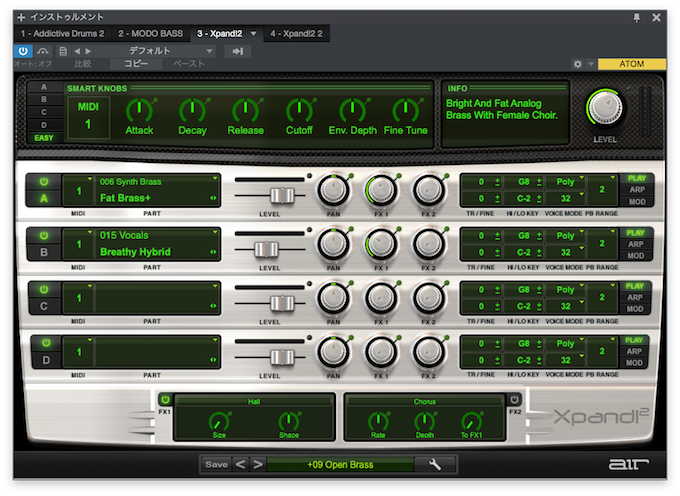Viewport: 680px width, 496px height.
Task: Expand the small arrow next to gear icon
Action: 591,64
